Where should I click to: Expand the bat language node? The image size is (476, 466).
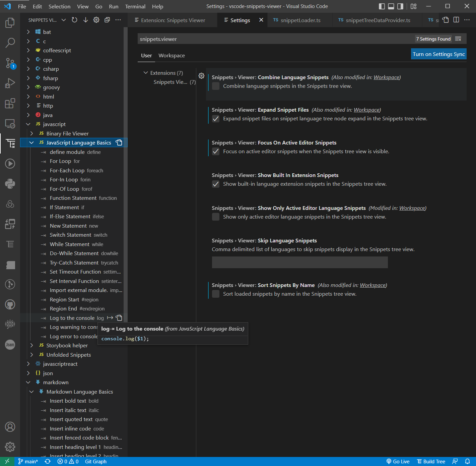coord(28,32)
